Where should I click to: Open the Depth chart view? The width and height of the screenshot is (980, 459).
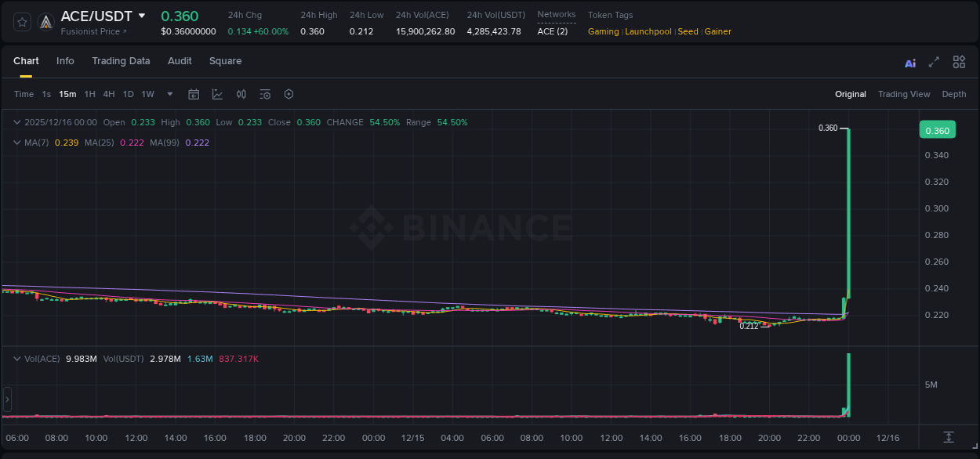pyautogui.click(x=953, y=94)
